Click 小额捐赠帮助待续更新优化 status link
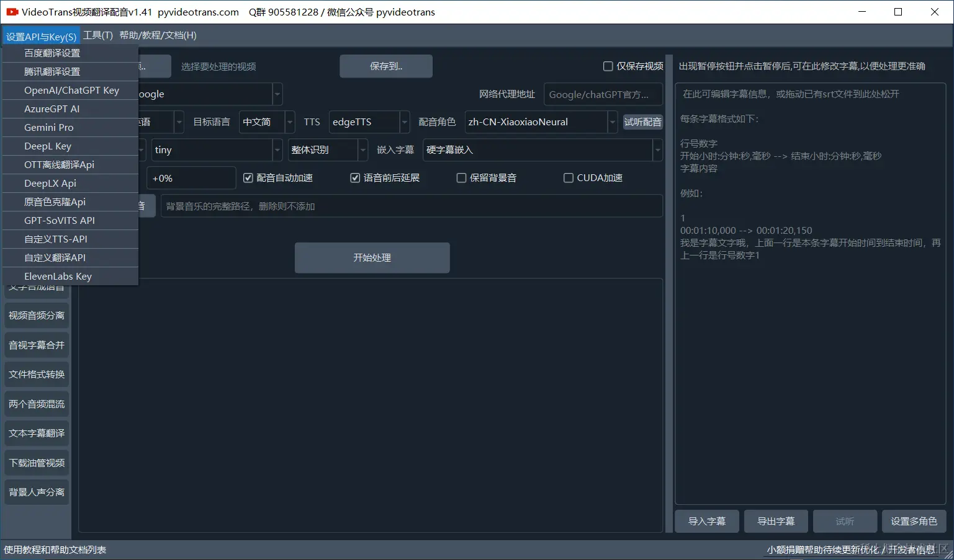954x560 pixels. click(823, 550)
